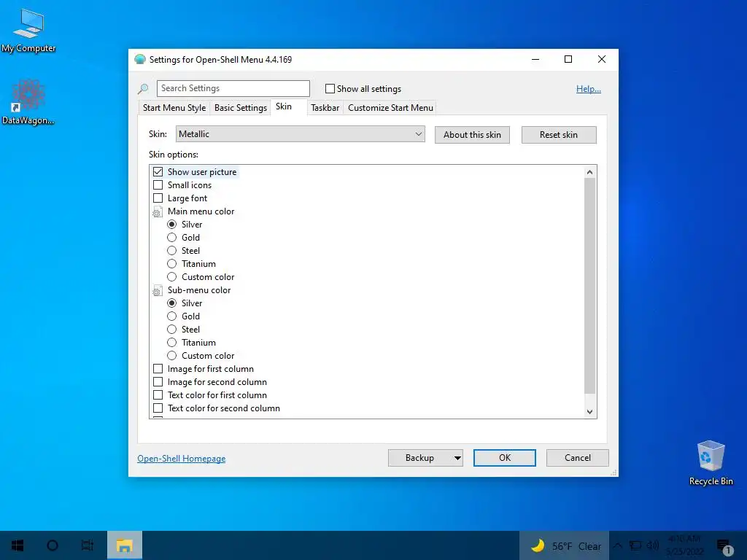Screen dimensions: 747x560
Task: Enable Image for first column
Action: (x=158, y=369)
